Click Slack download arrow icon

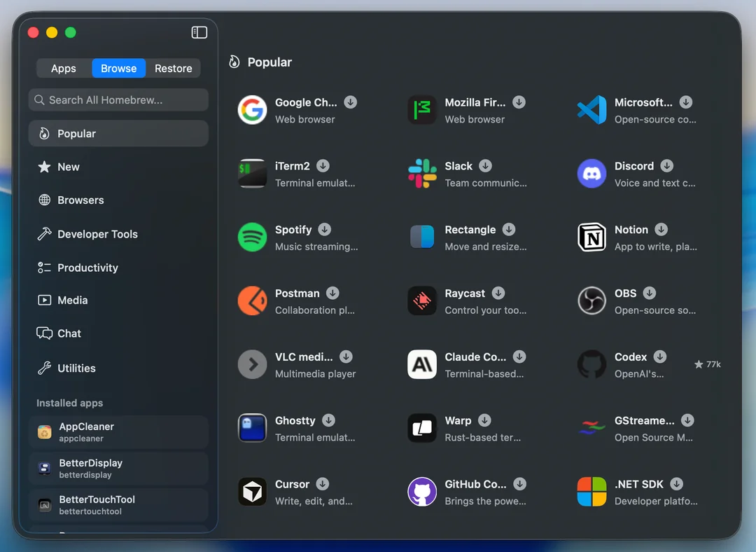point(486,166)
